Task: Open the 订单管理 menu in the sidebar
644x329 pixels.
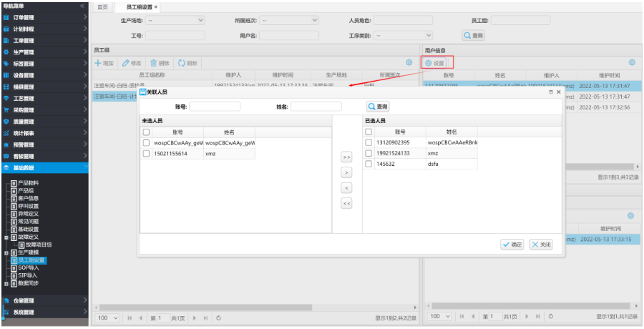Action: coord(43,17)
